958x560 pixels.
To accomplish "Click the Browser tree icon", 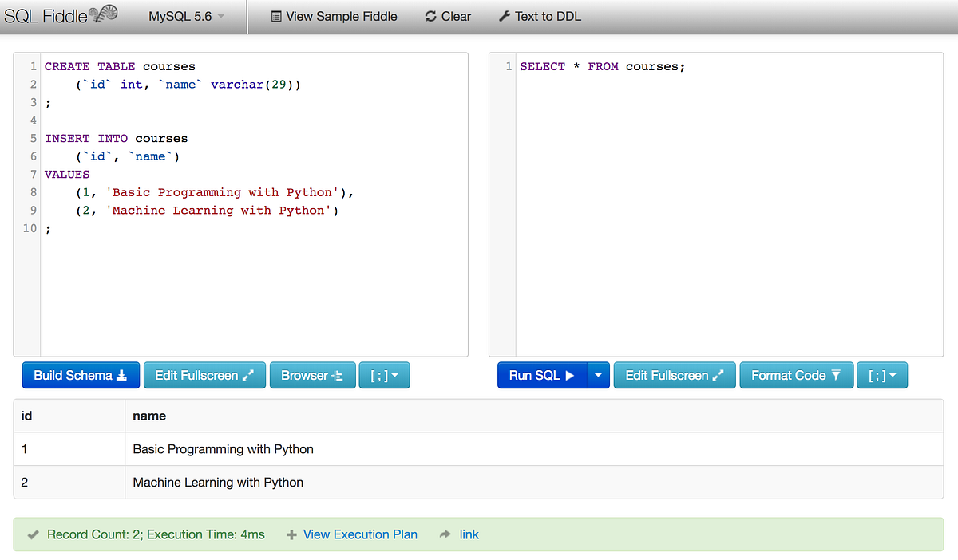I will pyautogui.click(x=337, y=375).
